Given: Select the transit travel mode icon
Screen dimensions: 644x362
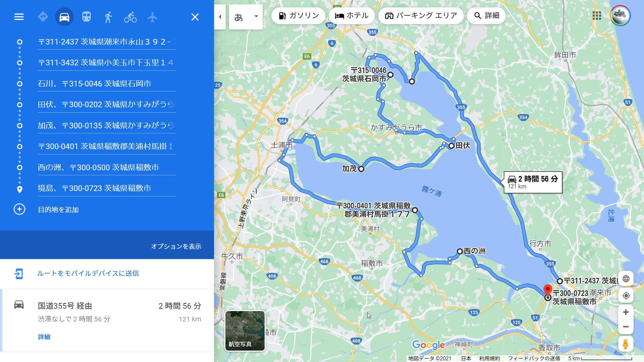Looking at the screenshot, I should pos(87,17).
